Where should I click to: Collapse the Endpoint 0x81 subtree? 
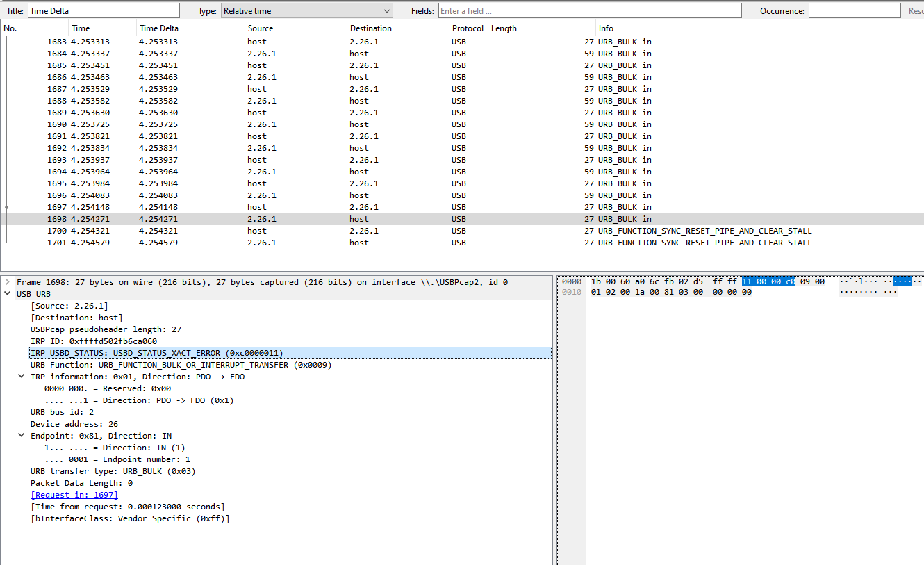[21, 435]
